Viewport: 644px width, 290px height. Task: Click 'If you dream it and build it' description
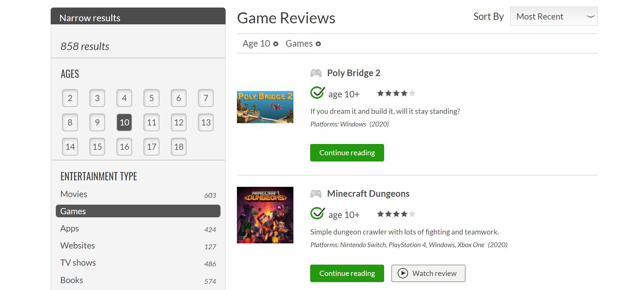385,111
